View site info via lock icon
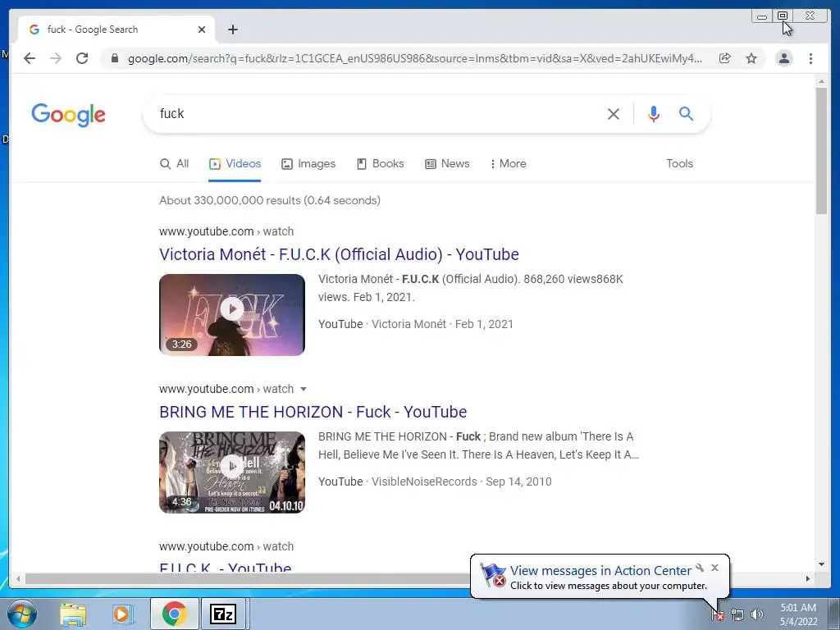 point(114,58)
